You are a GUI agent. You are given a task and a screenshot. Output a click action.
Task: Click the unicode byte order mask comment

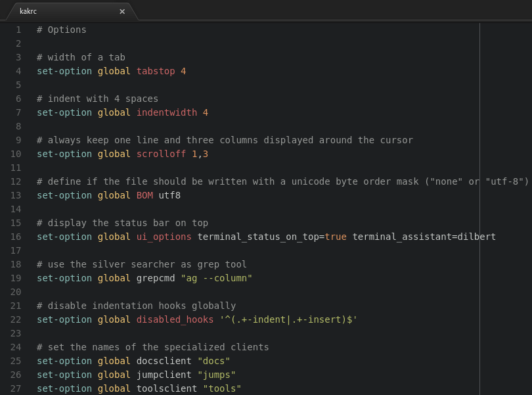(x=282, y=181)
